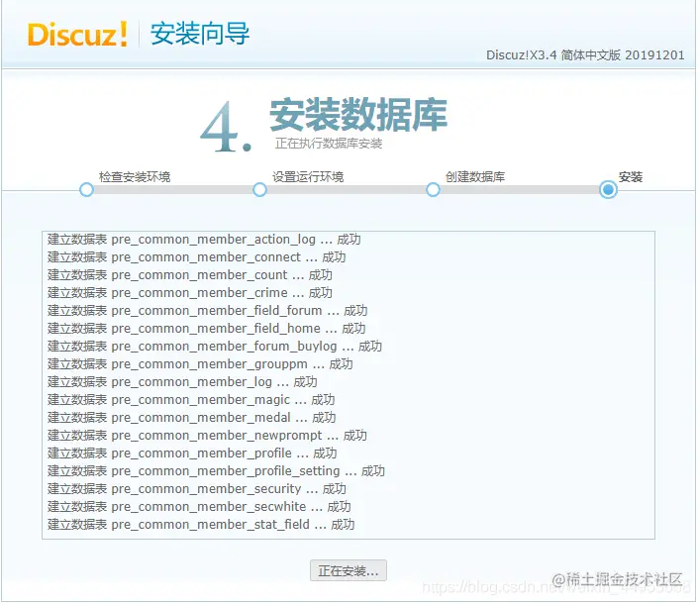Click the pre_common_member_count log line

point(191,276)
